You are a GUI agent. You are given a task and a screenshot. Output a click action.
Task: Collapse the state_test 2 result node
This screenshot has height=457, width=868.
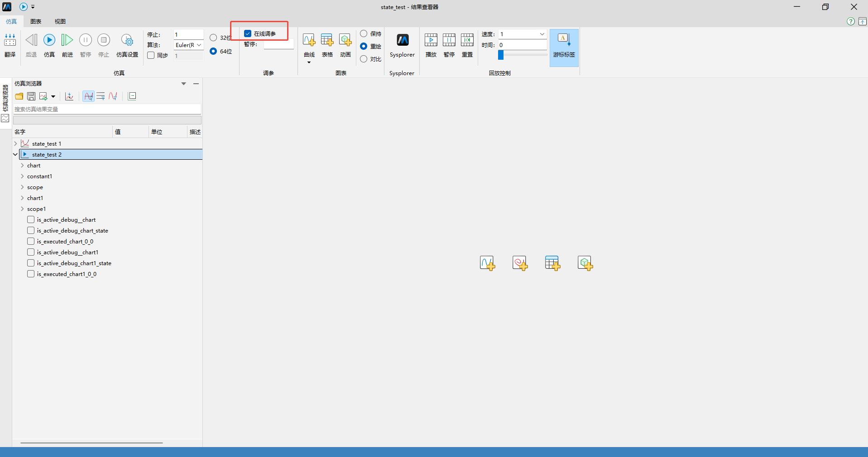[15, 154]
